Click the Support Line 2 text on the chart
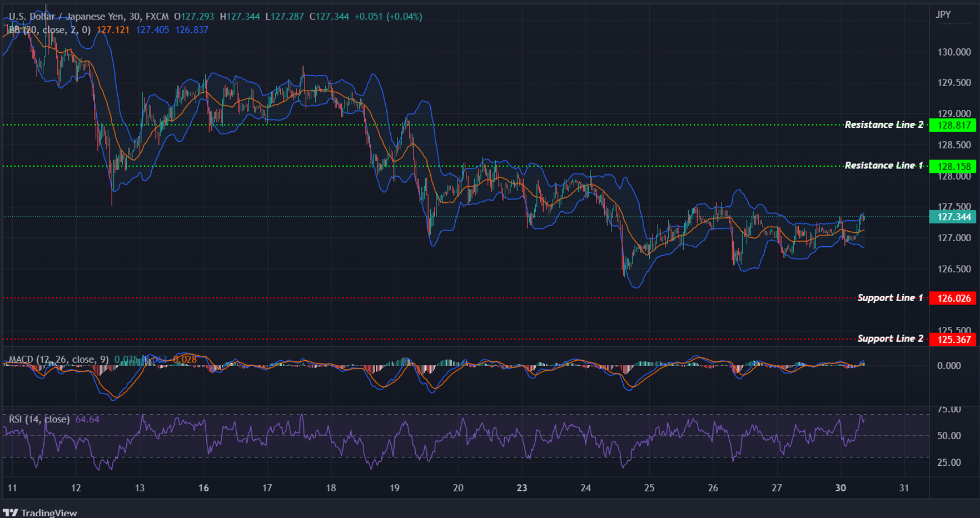The image size is (980, 518). click(889, 338)
